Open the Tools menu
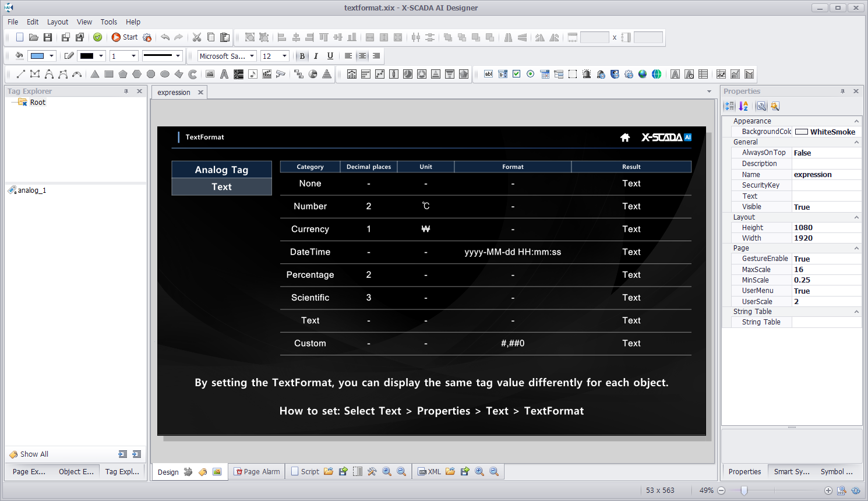 (108, 22)
